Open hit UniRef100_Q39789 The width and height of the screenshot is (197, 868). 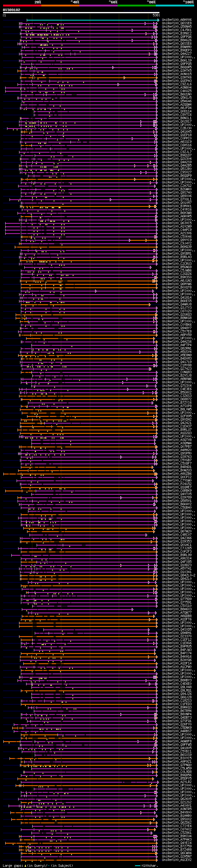pos(177,497)
